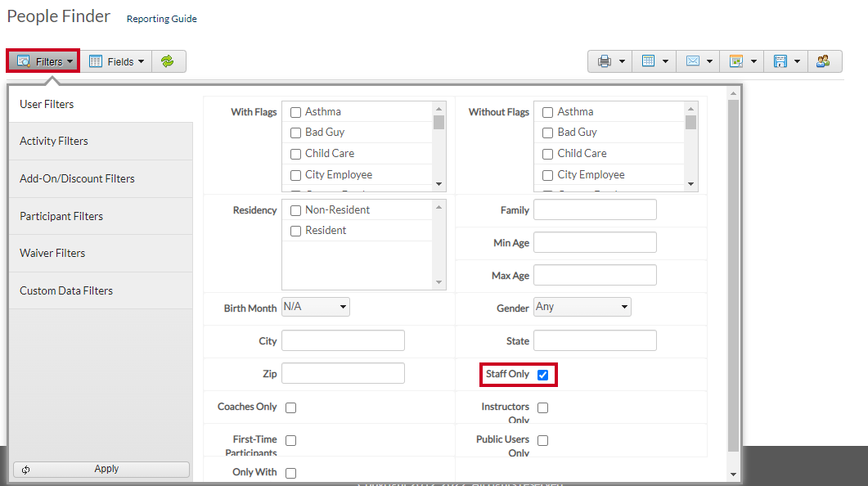The image size is (868, 486).
Task: Click the Min Age input field
Action: pos(595,242)
